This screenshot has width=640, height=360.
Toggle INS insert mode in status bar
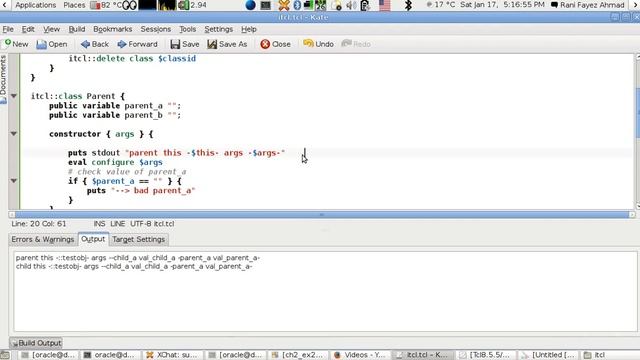click(x=99, y=224)
